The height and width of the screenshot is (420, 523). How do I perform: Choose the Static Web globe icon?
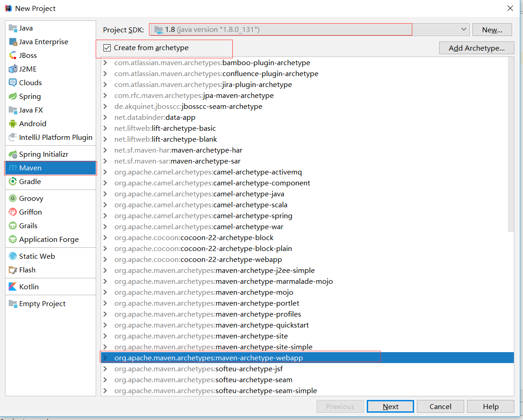coord(13,256)
